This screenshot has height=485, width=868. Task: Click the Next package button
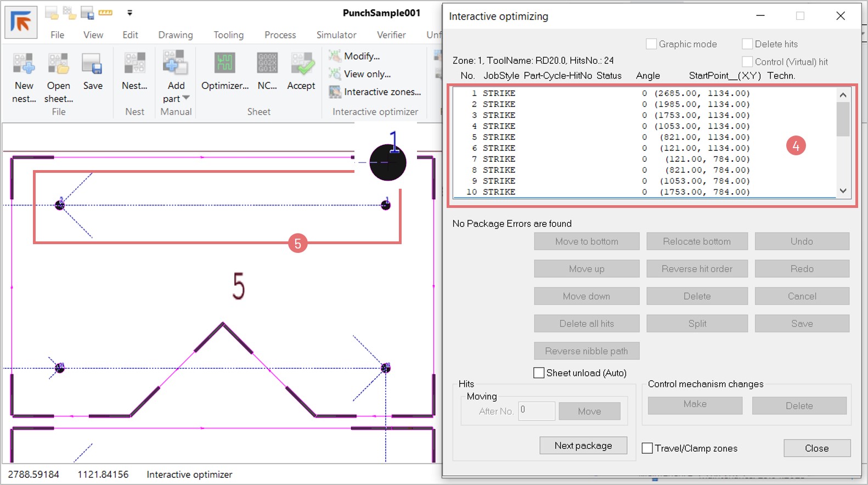coord(583,445)
